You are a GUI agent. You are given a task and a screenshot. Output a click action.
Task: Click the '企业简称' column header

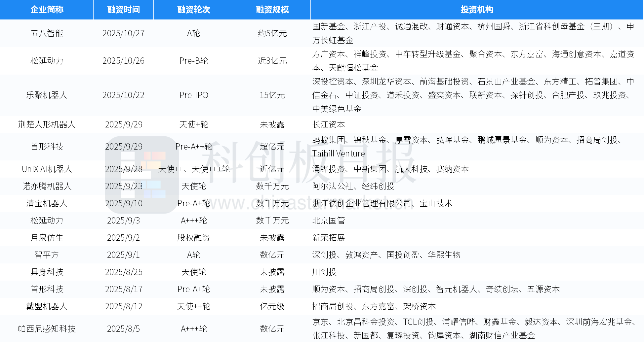tap(47, 10)
